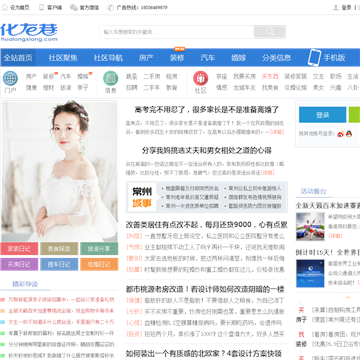
Task: Click the 装修家居 community link
Action: click(295, 76)
